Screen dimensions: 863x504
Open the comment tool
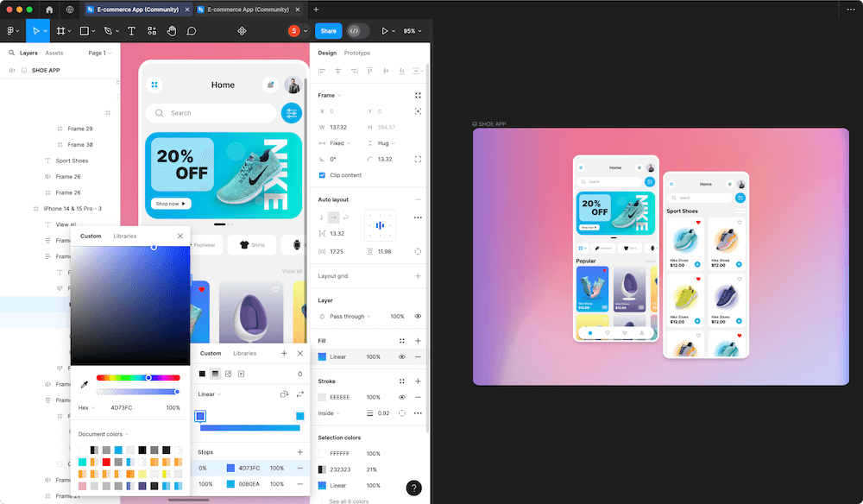coord(192,31)
